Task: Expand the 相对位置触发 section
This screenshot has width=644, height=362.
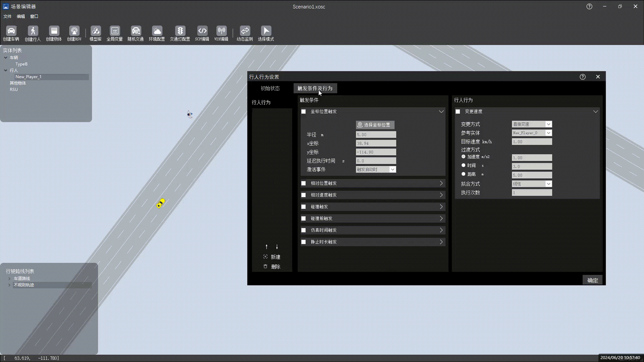Action: [x=441, y=183]
